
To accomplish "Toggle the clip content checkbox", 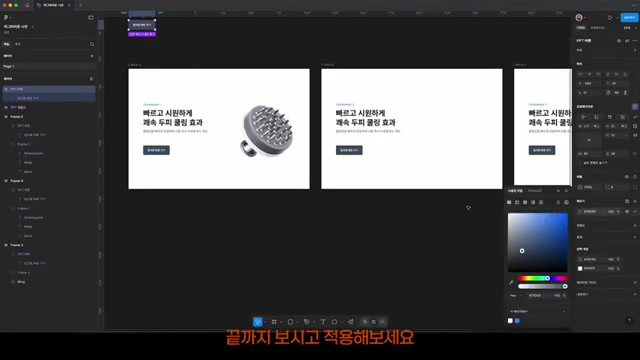I will 580,162.
